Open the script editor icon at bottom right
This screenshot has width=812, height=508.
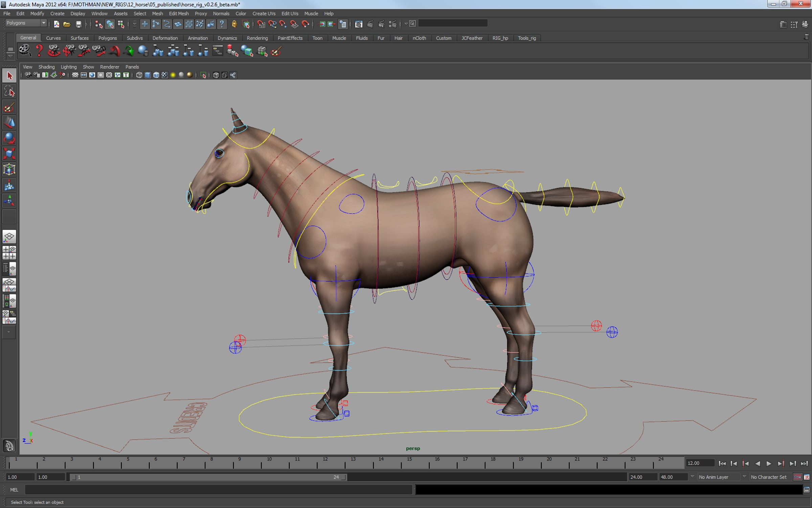(807, 490)
